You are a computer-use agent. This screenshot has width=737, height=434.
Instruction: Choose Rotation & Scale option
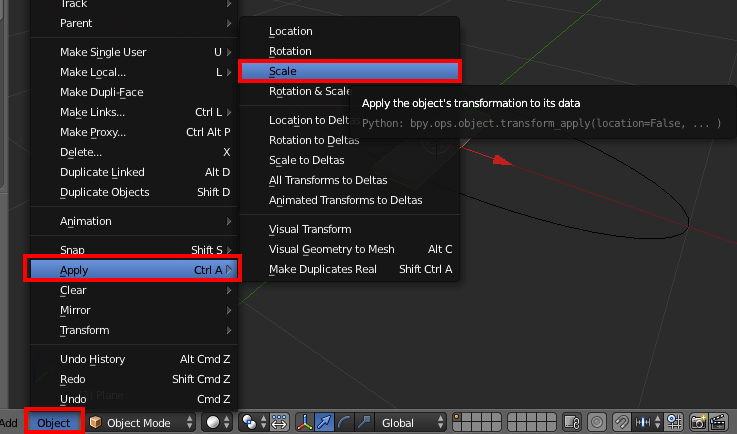pos(309,91)
